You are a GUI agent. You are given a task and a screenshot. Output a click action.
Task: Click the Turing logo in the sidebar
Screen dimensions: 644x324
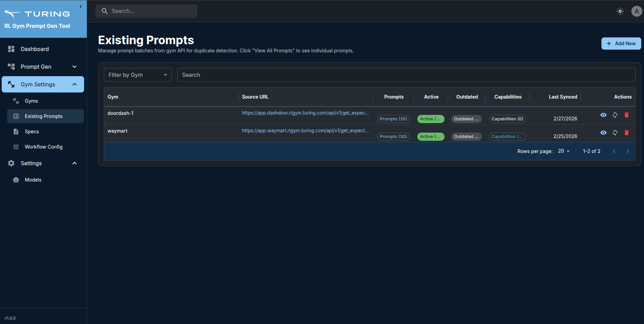pos(37,14)
